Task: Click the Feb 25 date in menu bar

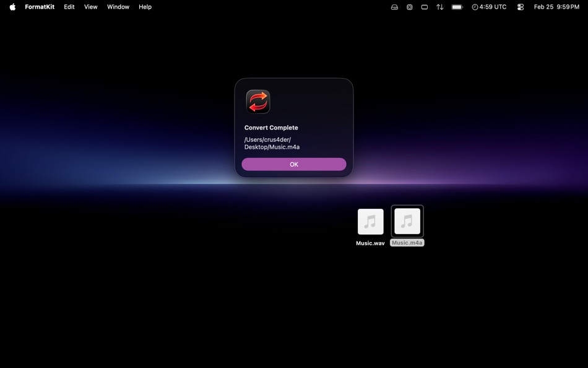Action: click(542, 7)
